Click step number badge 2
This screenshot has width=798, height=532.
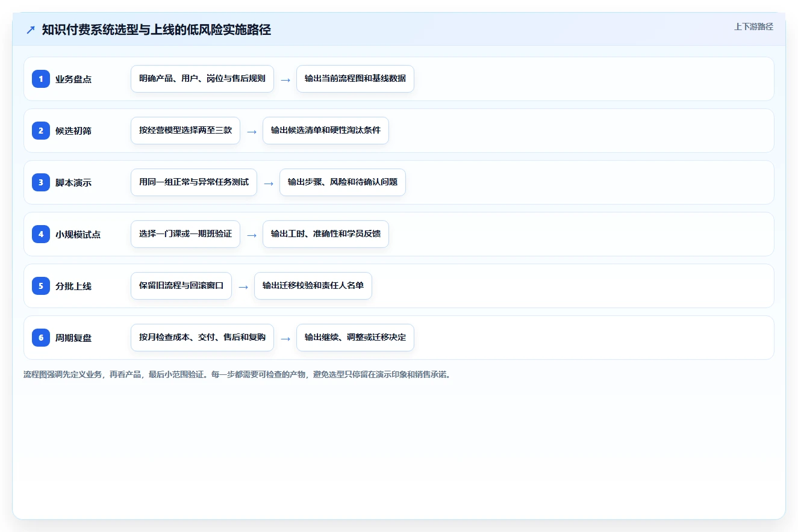(x=41, y=131)
